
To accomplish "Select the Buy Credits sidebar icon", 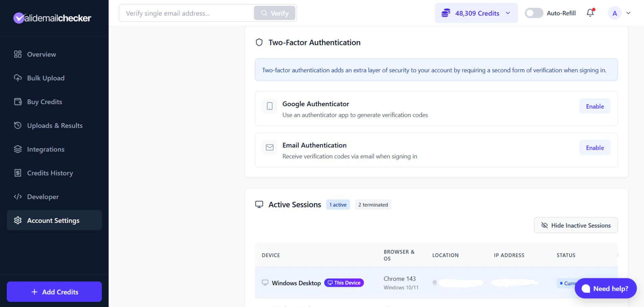I will [x=18, y=101].
